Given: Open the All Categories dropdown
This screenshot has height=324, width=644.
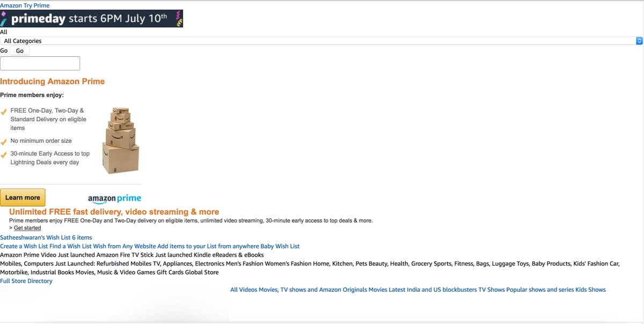Looking at the screenshot, I should point(321,41).
